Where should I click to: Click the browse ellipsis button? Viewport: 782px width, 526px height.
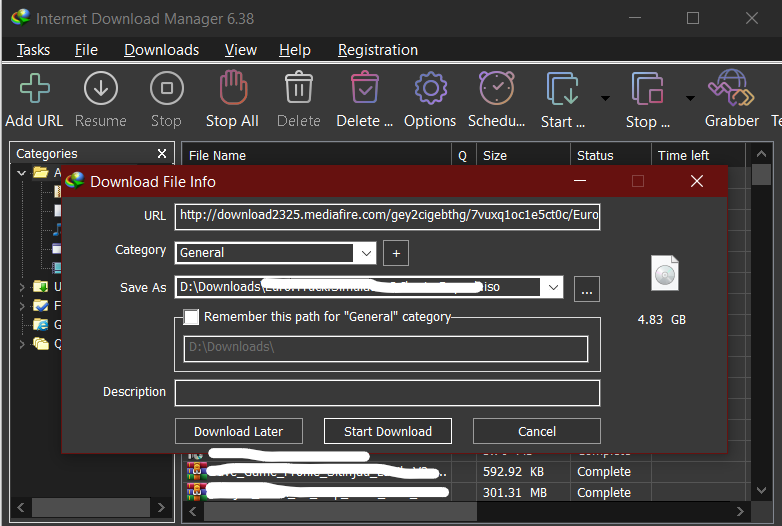point(587,289)
